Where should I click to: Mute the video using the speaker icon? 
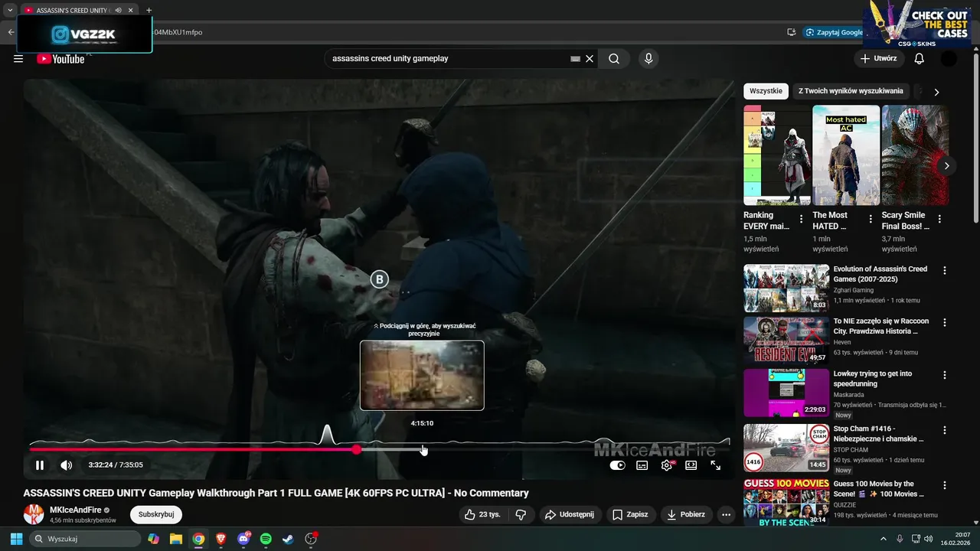pyautogui.click(x=67, y=465)
